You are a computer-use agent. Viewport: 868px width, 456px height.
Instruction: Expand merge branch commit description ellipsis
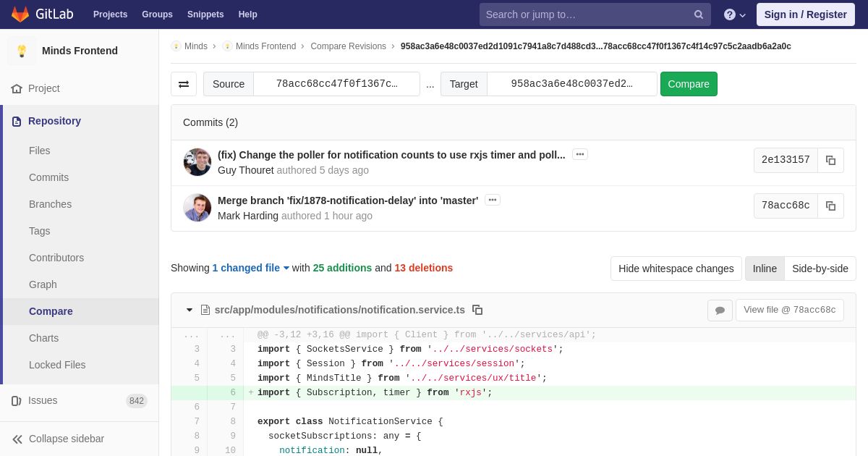click(493, 200)
